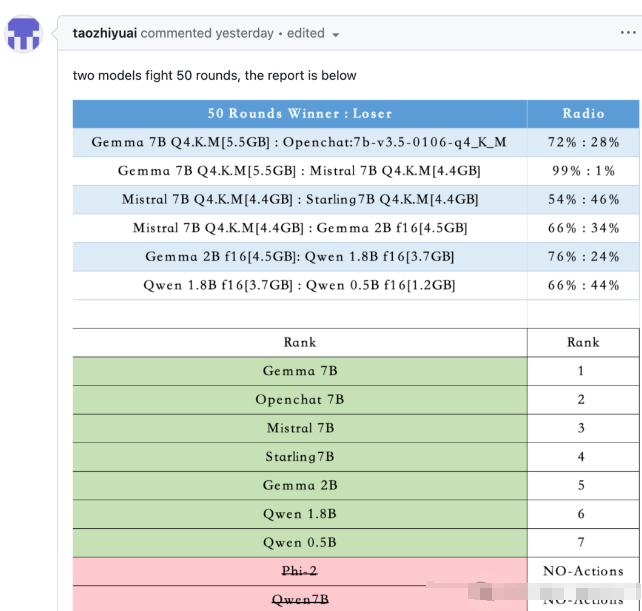
Task: Click the 'Starling7B' rank table cell
Action: click(x=300, y=457)
